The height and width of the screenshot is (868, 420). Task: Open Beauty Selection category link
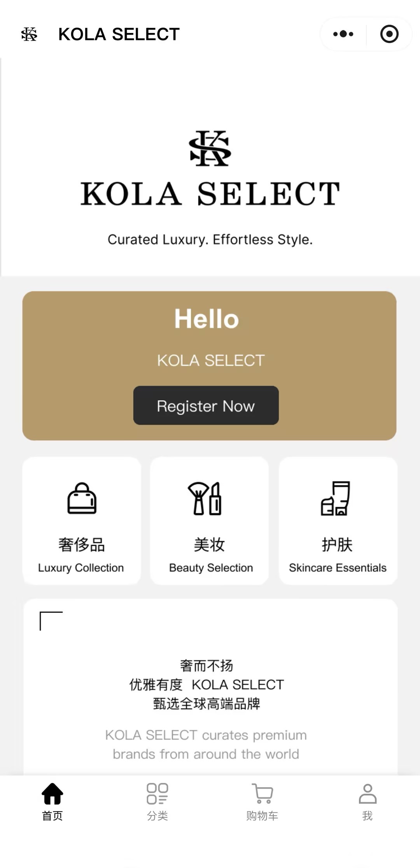coord(211,568)
